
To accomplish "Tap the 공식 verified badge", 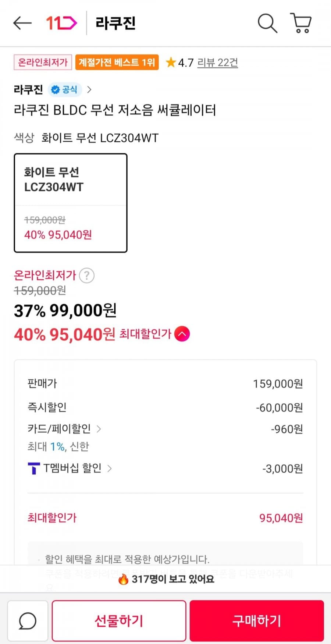I will [65, 89].
